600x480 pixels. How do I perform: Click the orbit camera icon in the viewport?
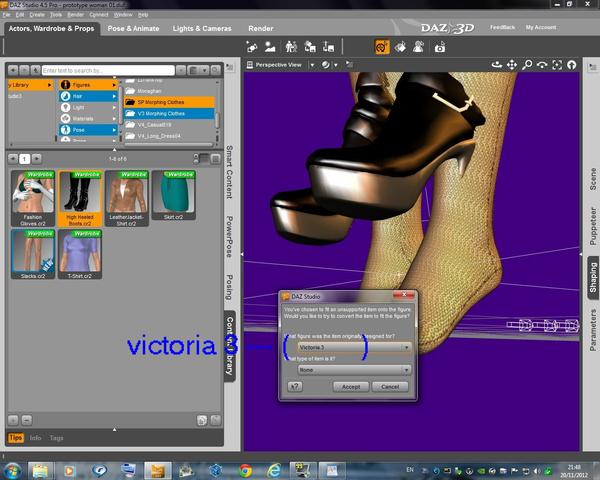click(497, 65)
